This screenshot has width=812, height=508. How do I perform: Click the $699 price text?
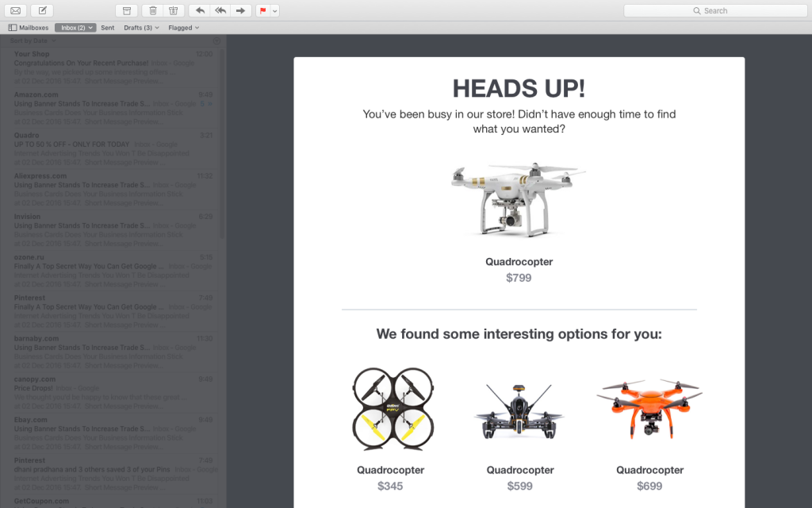click(649, 487)
